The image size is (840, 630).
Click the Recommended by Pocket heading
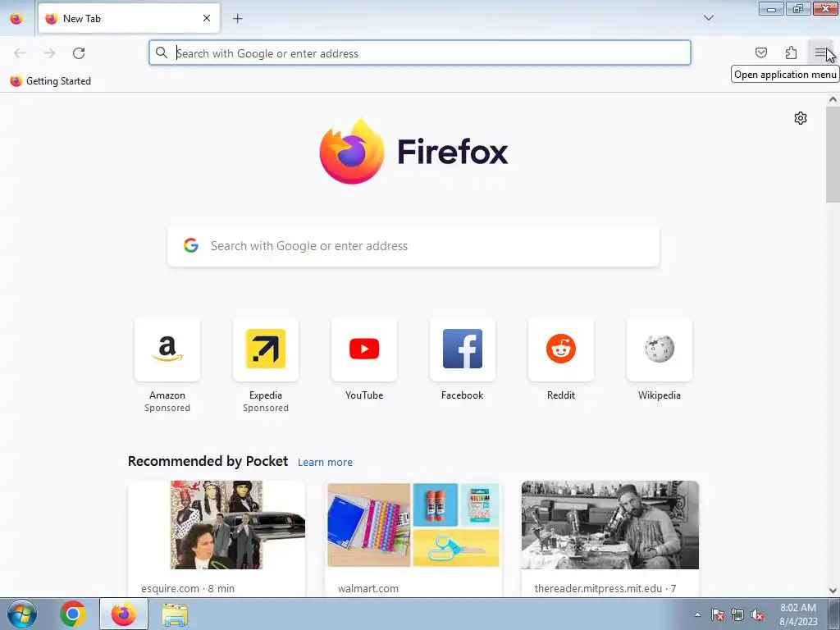[x=208, y=461]
